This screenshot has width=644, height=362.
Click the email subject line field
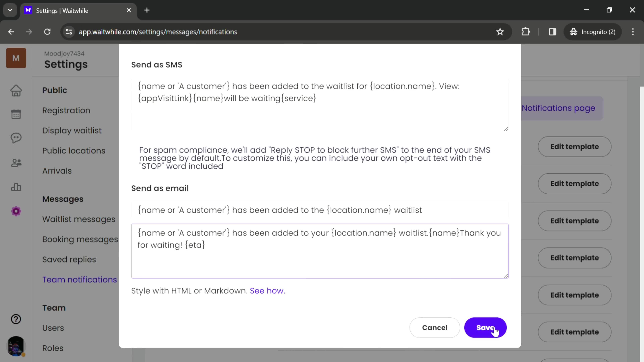point(320,210)
